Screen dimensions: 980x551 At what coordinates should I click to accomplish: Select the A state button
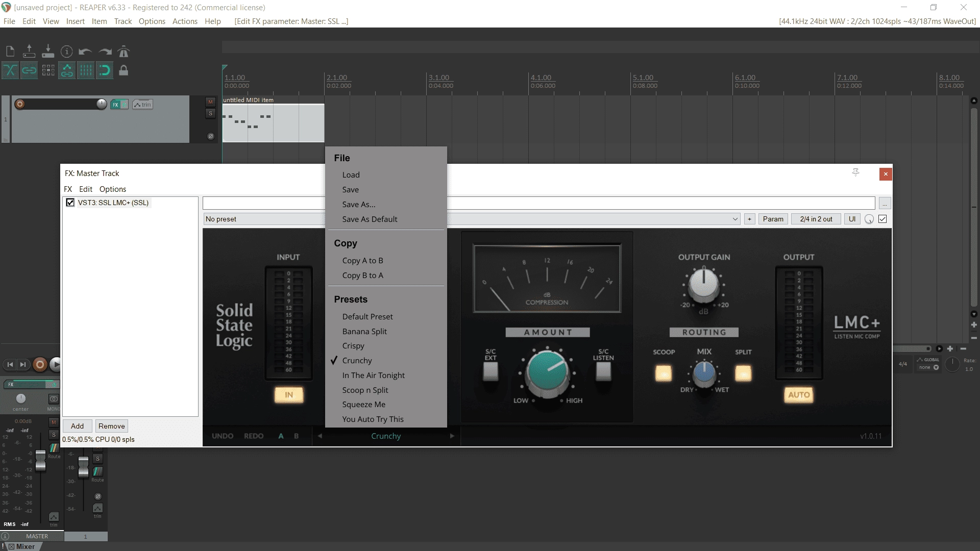[x=281, y=436]
